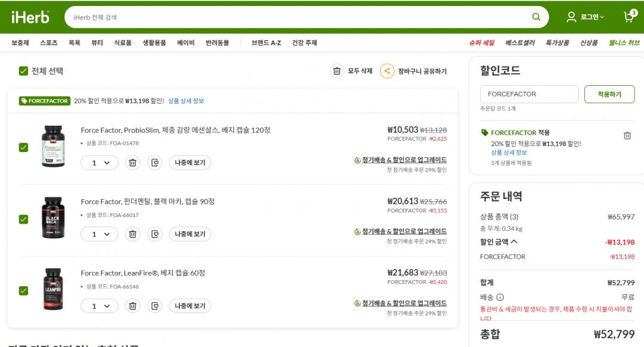Open quantity dropdown for ProbioSlim

pyautogui.click(x=100, y=163)
